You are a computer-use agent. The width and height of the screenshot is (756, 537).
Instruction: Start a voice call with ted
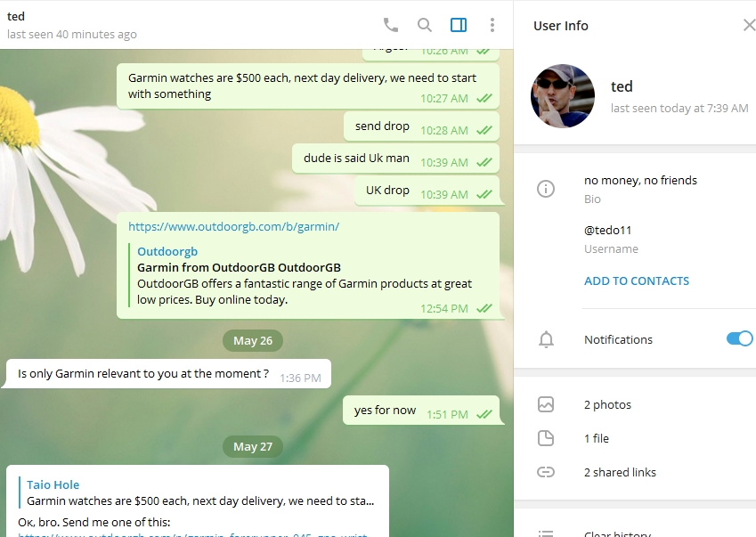[391, 25]
